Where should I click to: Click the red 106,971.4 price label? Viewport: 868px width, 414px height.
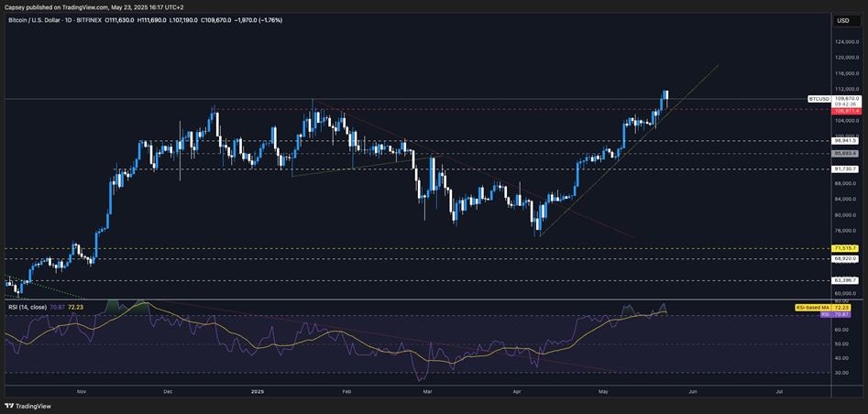tap(845, 110)
